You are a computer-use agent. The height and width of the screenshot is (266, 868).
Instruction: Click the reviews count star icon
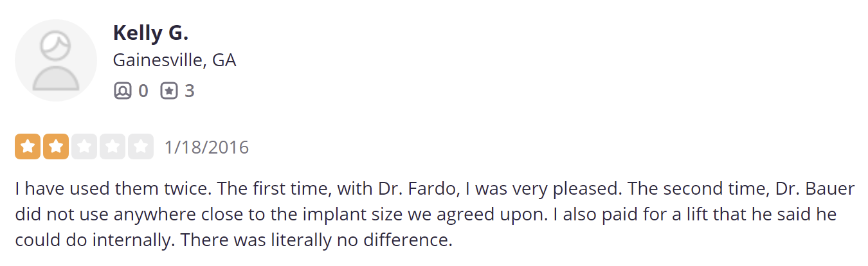[168, 91]
